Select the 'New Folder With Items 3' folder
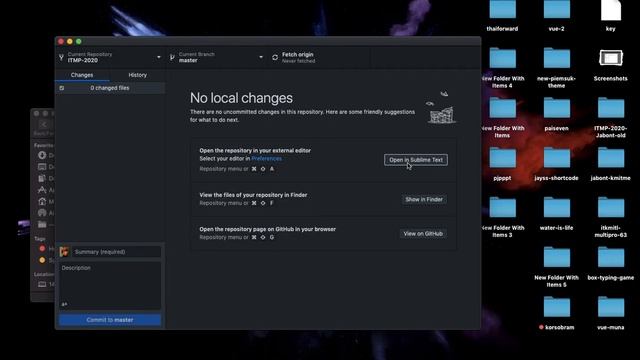Viewport: 640px width, 360px height. tap(502, 217)
